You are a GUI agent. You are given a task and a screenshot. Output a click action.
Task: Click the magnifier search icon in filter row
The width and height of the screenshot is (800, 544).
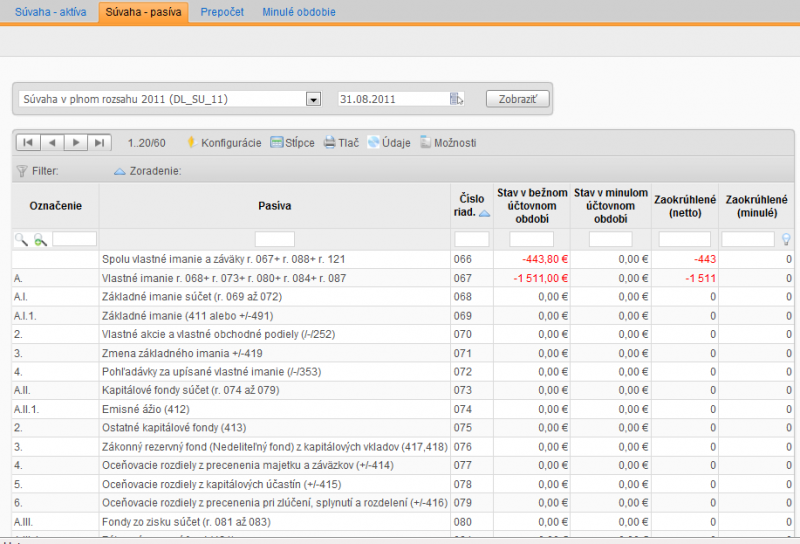(21, 239)
